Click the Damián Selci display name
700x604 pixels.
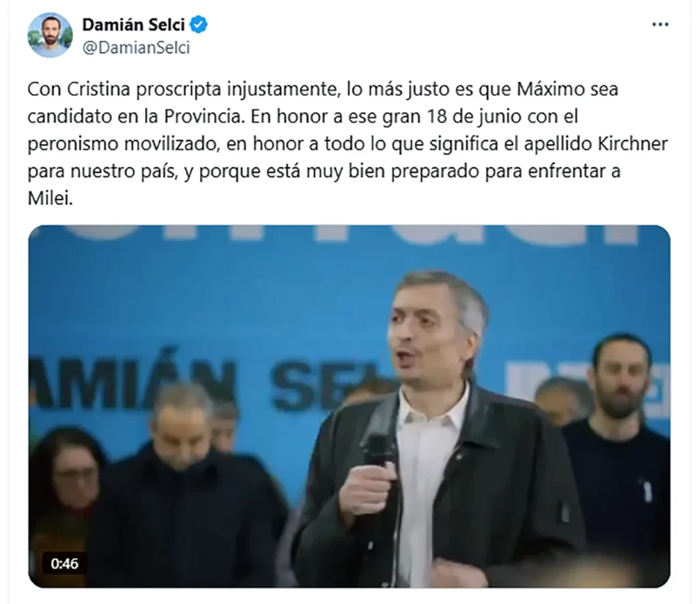(x=133, y=25)
